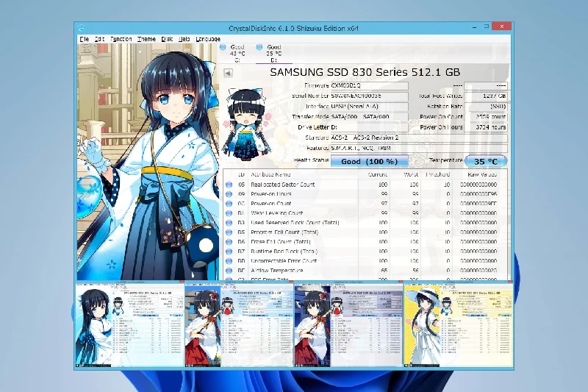Click the CrystalDiskInfo title bar app icon
Viewport: 588px width, 392px height.
[x=82, y=28]
